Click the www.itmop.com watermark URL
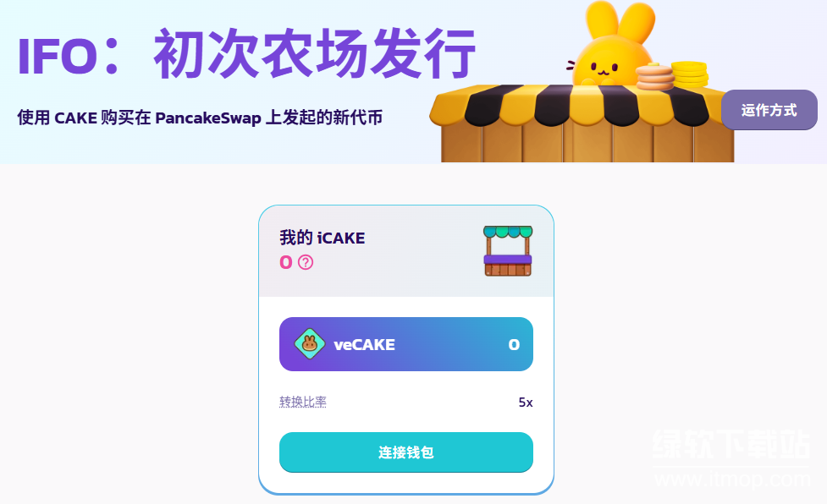Image resolution: width=827 pixels, height=504 pixels. (732, 479)
